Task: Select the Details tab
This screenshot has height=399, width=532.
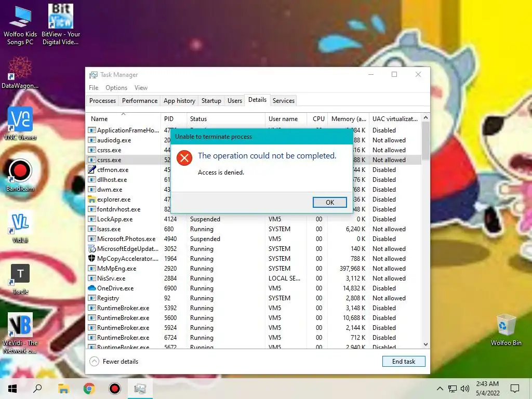Action: pos(257,100)
